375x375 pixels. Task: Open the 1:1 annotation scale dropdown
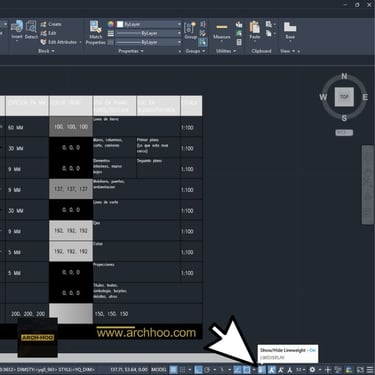(x=301, y=369)
